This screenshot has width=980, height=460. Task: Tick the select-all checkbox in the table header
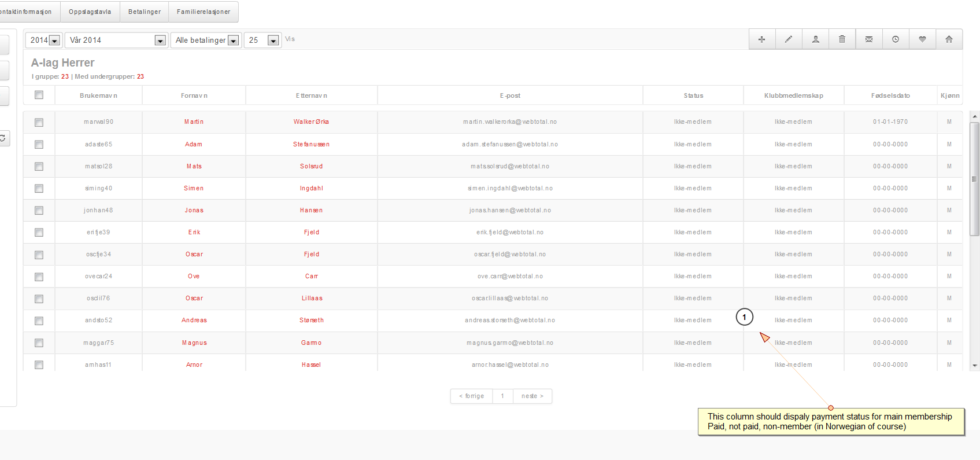tap(39, 95)
